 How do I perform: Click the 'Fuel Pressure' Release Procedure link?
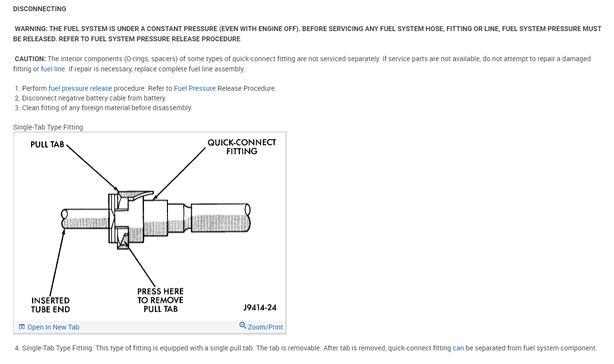[x=195, y=88]
